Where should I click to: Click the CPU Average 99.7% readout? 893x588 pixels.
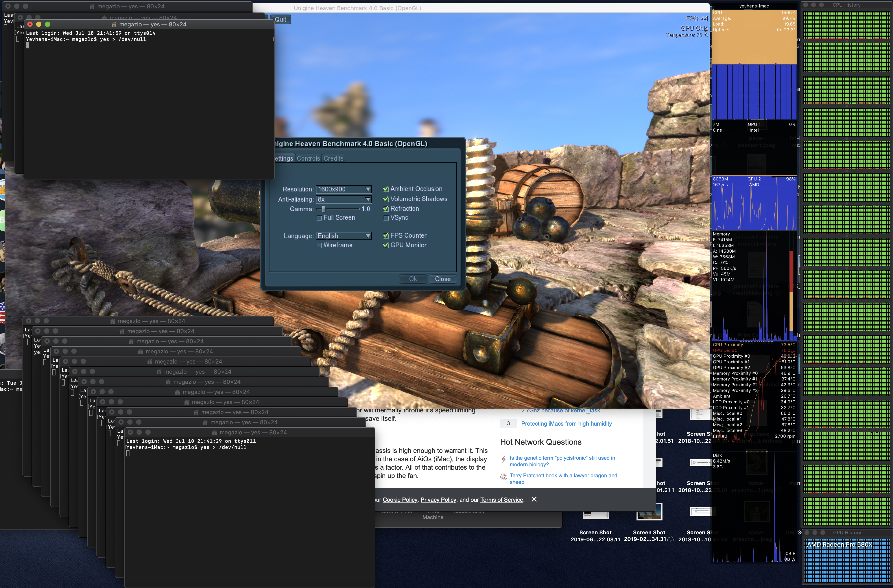754,18
